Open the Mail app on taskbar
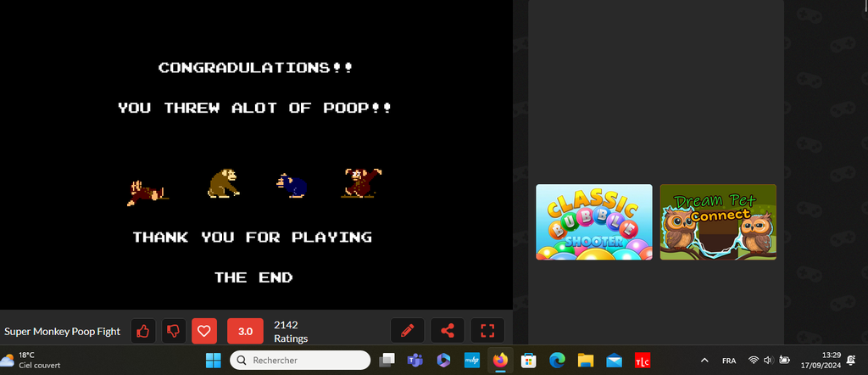Image resolution: width=868 pixels, height=375 pixels. tap(614, 361)
